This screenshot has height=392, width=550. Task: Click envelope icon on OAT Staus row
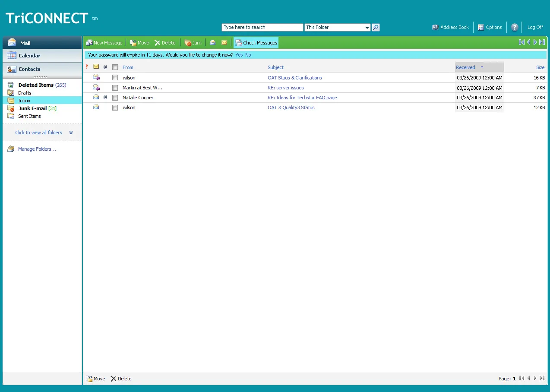(x=96, y=77)
